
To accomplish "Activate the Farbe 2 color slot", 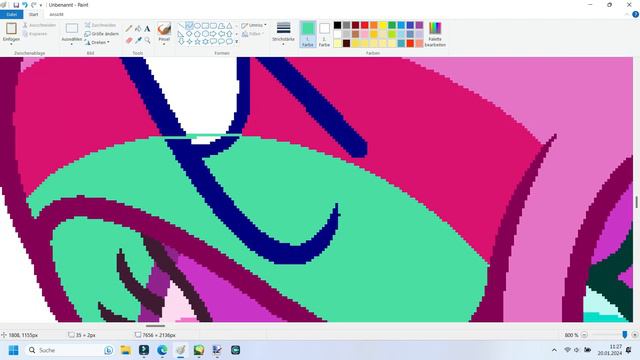I will 324,34.
